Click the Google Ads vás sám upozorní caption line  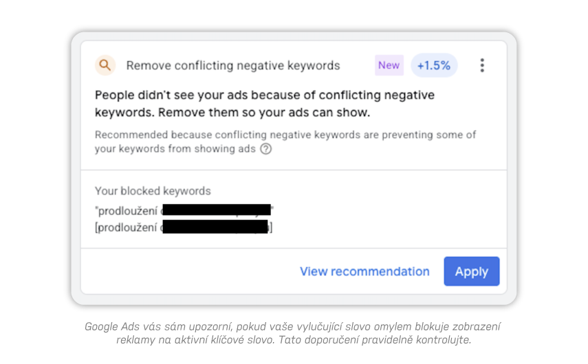[x=292, y=326]
